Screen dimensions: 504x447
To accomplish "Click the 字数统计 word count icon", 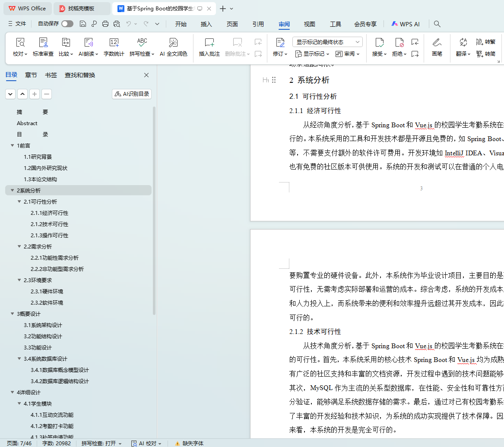I will coord(114,43).
